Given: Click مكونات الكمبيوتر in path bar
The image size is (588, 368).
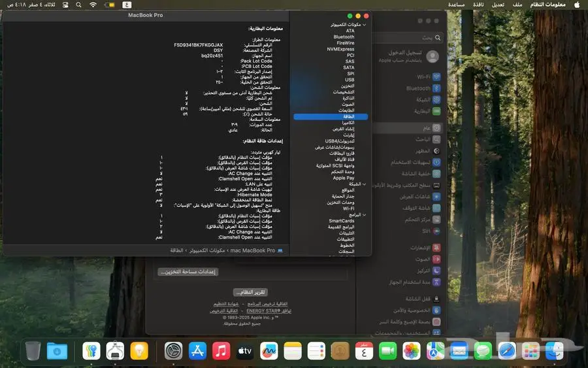Looking at the screenshot, I should point(207,250).
